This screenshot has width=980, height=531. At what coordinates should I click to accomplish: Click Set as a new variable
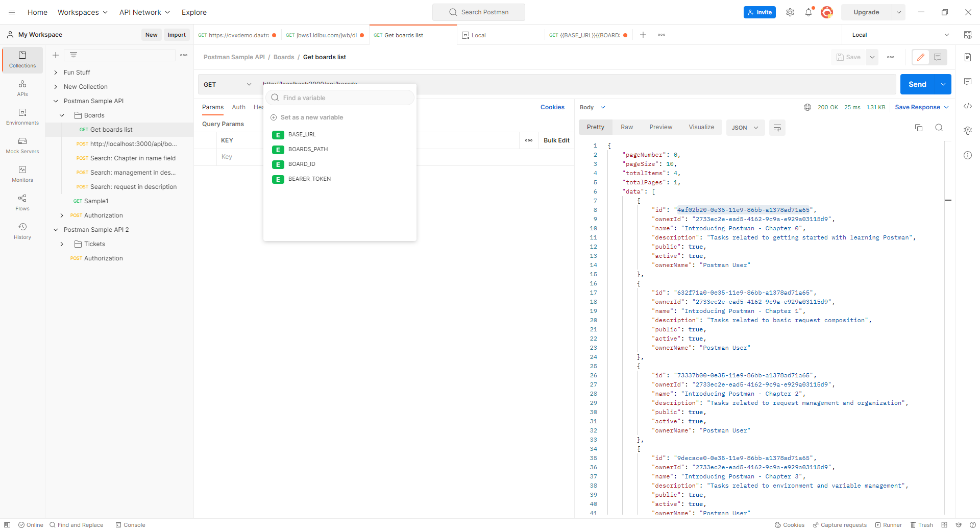coord(307,117)
